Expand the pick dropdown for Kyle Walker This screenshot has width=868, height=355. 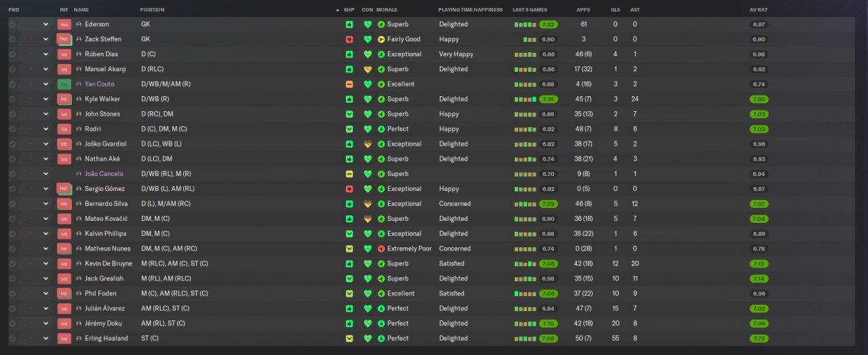coord(46,99)
